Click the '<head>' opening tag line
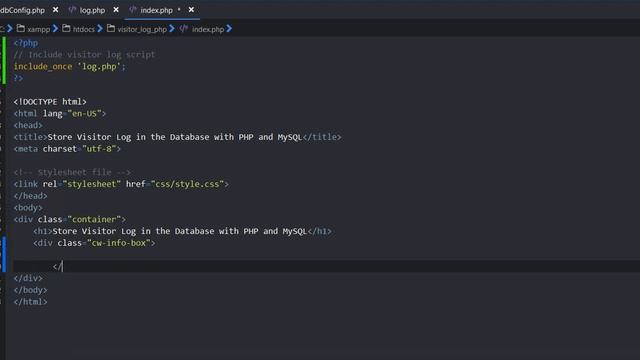This screenshot has height=360, width=640. coord(28,125)
